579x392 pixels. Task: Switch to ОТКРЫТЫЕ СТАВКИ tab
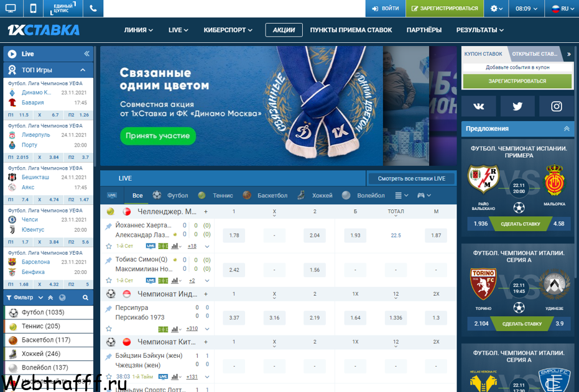click(x=534, y=54)
